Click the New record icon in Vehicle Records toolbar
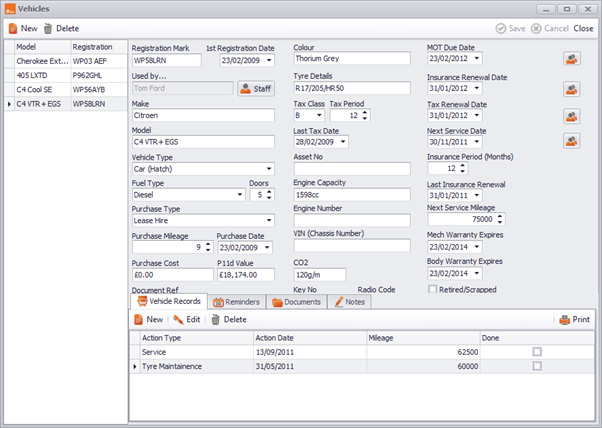Image resolution: width=602 pixels, height=428 pixels. pyautogui.click(x=138, y=319)
